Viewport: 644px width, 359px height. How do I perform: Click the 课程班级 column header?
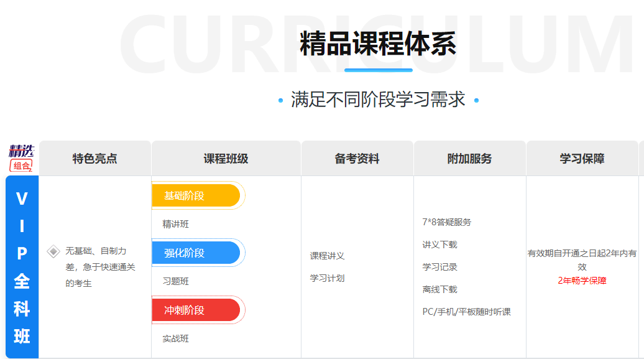click(226, 158)
